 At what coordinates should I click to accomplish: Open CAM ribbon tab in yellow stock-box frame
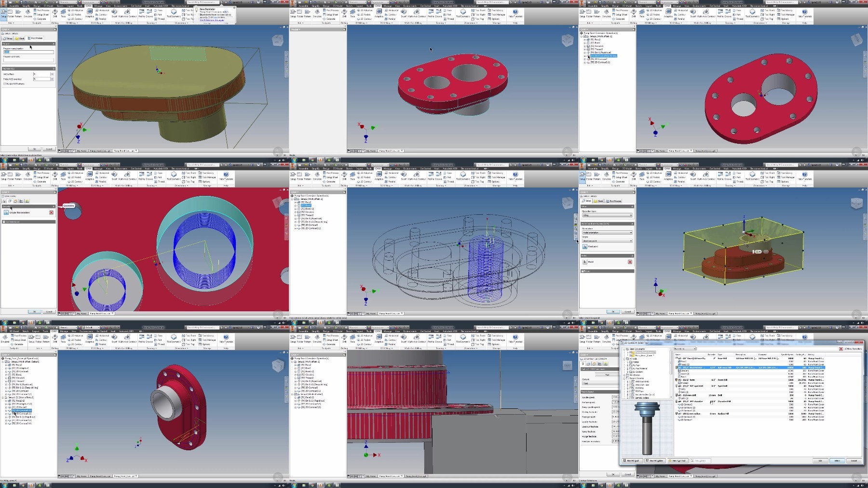[667, 168]
